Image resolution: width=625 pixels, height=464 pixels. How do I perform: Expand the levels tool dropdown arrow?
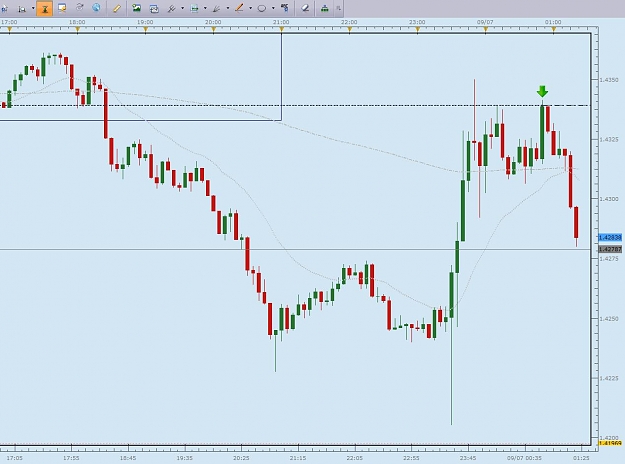tap(205, 8)
